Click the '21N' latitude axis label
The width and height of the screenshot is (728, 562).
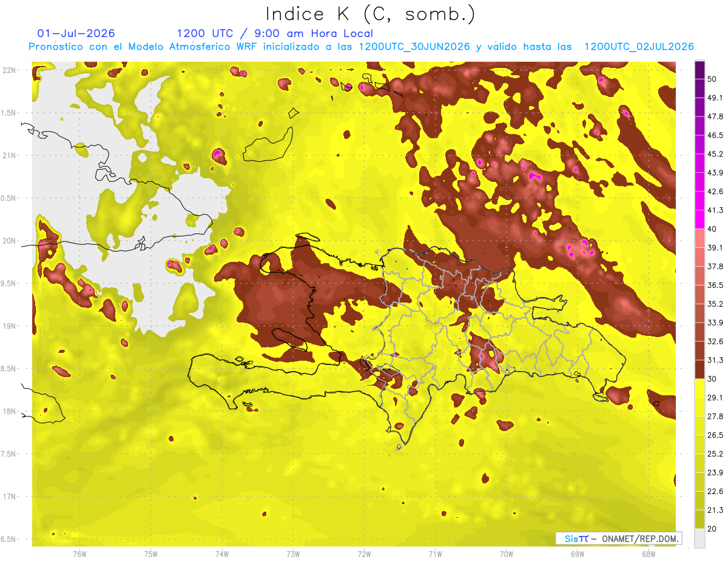pos(9,156)
